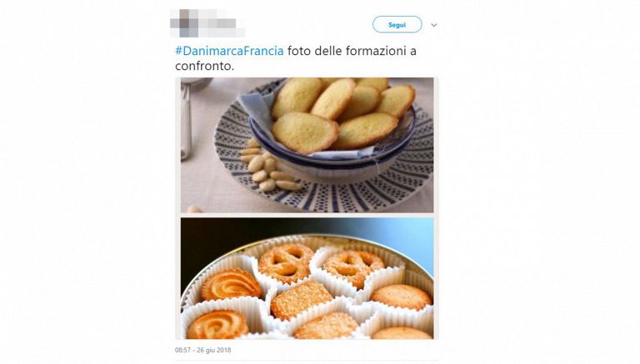Click the blurred account display name

coord(222,22)
